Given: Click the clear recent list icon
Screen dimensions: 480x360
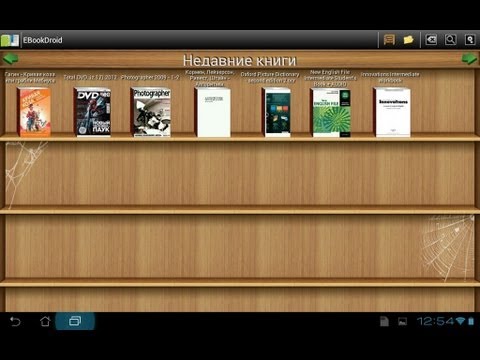Looking at the screenshot, I should click(x=431, y=40).
